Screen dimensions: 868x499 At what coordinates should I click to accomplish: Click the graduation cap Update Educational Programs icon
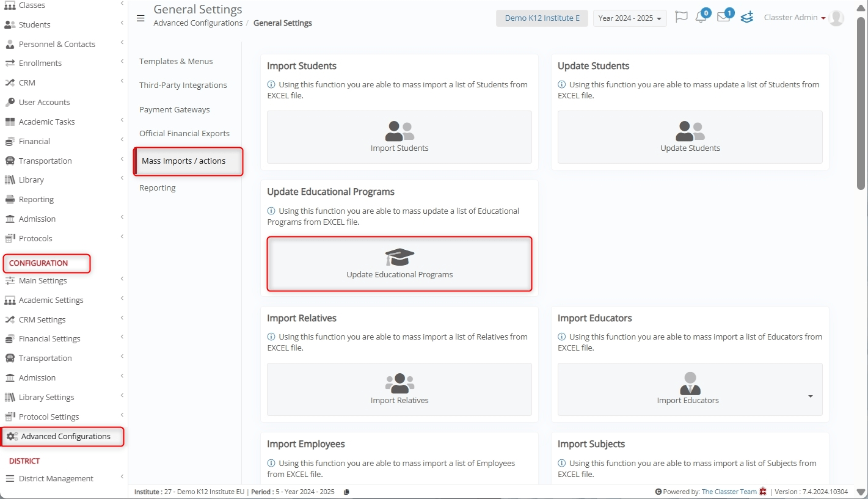coord(399,257)
